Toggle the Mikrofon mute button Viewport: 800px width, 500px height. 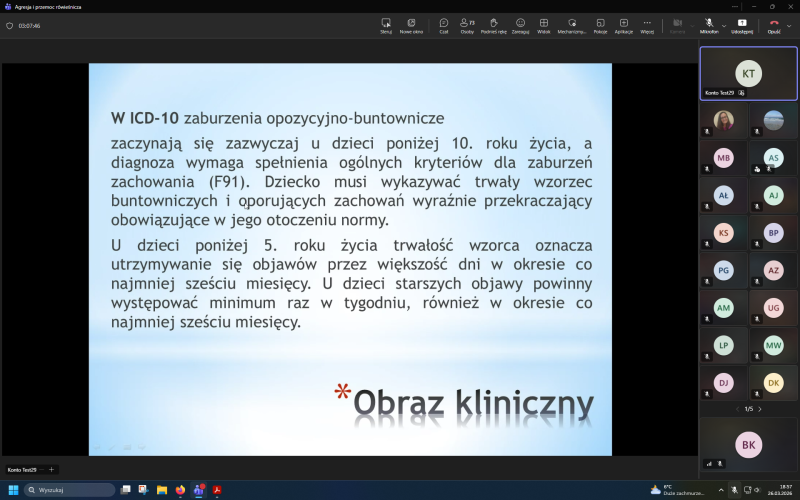tap(707, 25)
